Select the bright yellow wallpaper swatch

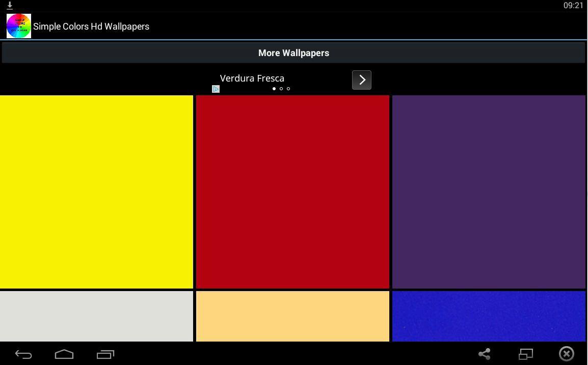96,191
